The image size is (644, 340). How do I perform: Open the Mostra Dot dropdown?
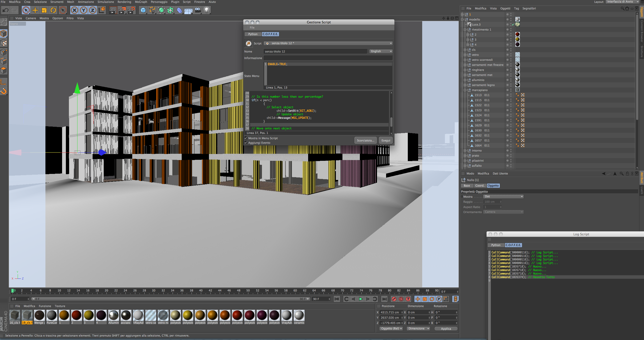[x=503, y=197]
